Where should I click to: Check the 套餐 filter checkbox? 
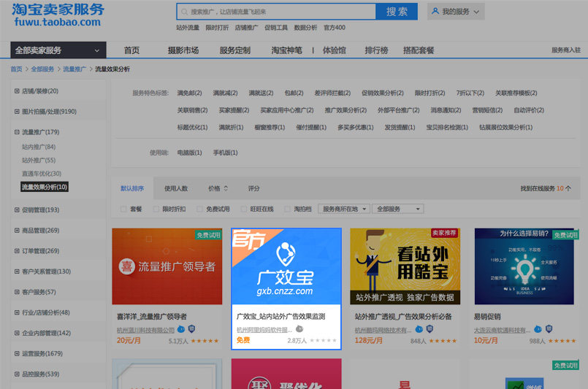(x=123, y=209)
